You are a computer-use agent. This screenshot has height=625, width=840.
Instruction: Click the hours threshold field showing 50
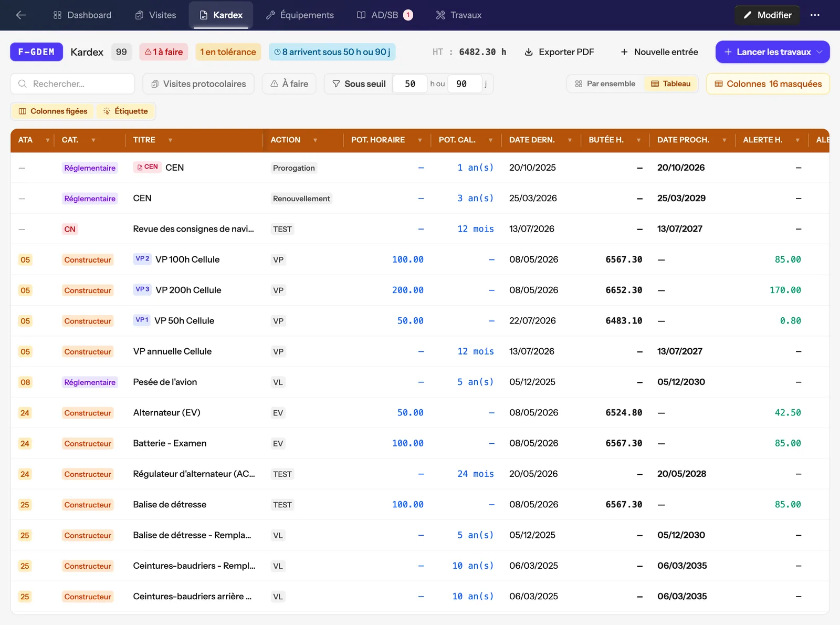[x=410, y=84]
